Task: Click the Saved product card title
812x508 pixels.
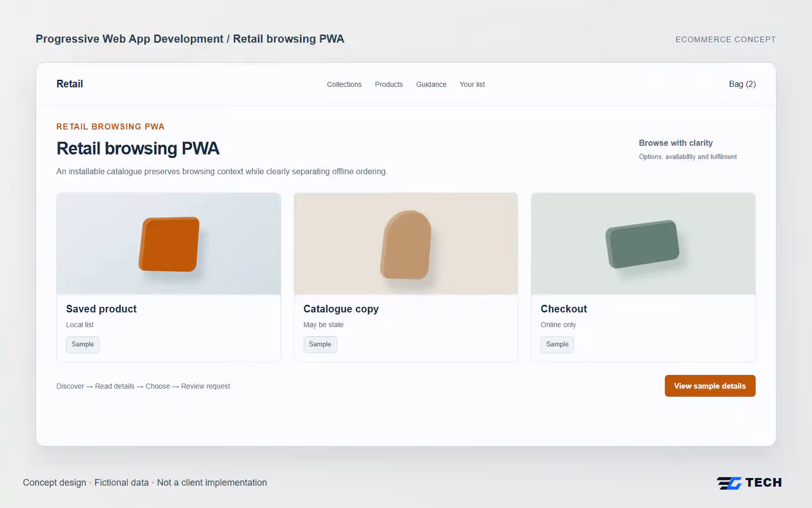Action: 101,309
